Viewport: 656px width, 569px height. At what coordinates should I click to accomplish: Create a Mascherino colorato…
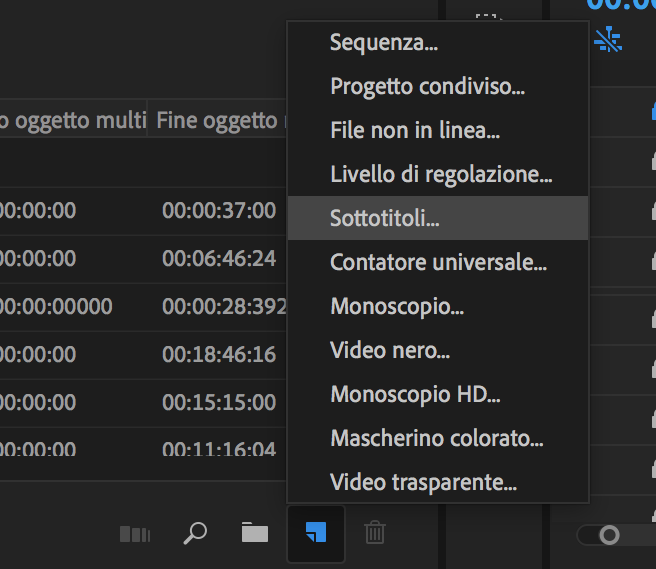437,439
